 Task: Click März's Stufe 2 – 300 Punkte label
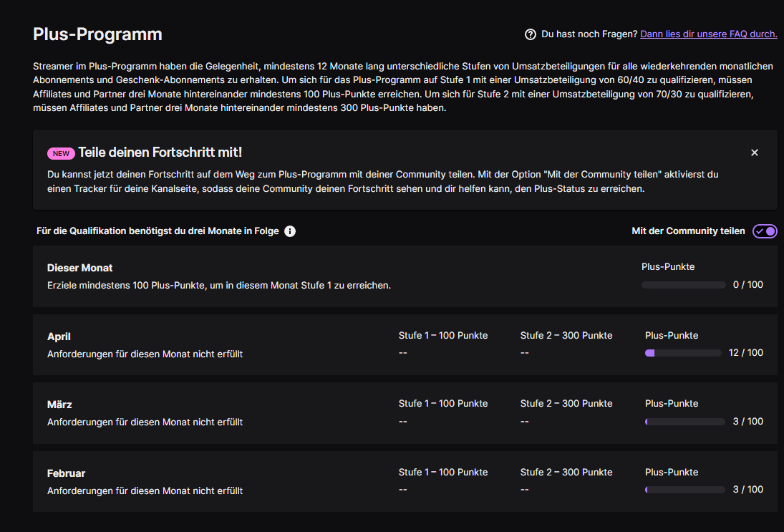pos(566,404)
